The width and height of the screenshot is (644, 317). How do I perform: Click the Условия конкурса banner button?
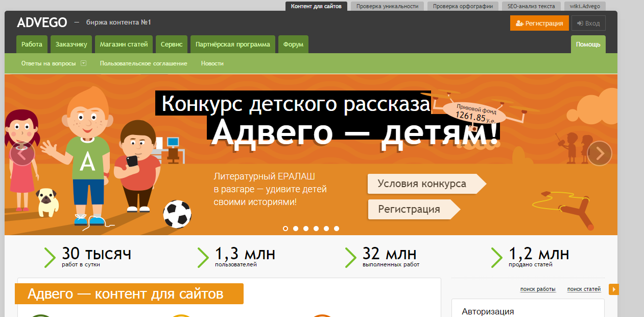pos(426,184)
